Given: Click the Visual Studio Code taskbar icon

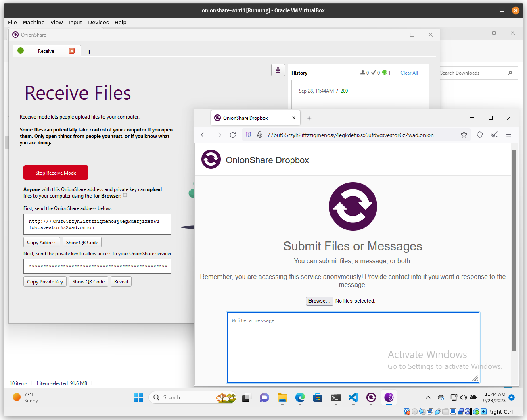Looking at the screenshot, I should tap(353, 398).
